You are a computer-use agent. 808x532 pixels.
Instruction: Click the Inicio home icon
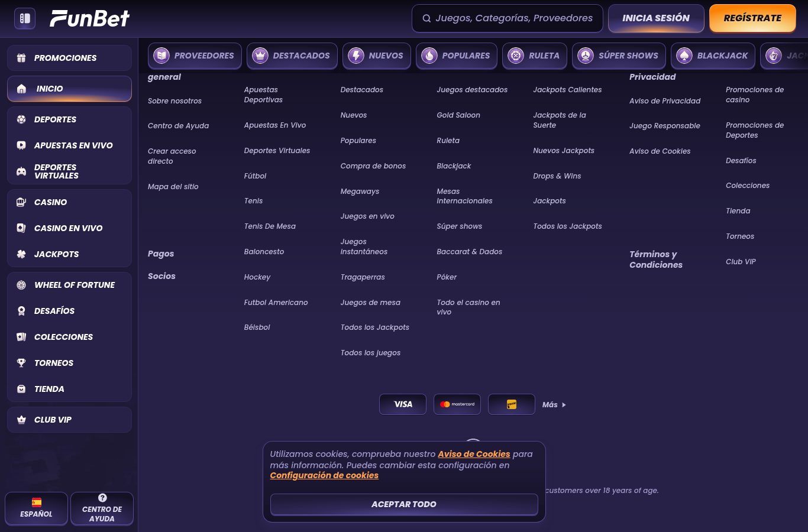22,89
